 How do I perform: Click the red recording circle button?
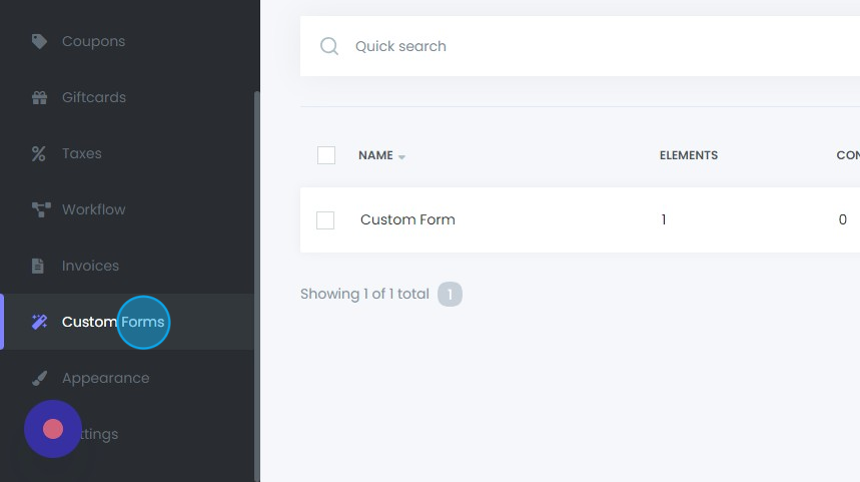point(53,429)
